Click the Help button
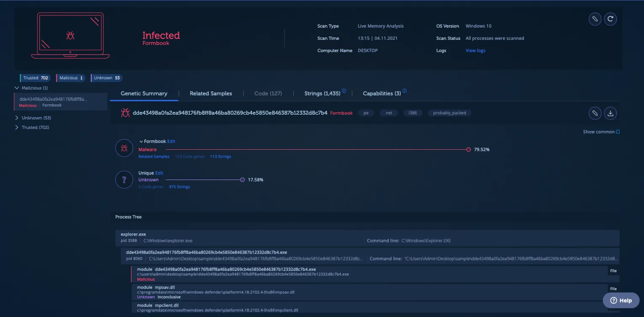Screen dimensions: 644x317 coord(621,301)
